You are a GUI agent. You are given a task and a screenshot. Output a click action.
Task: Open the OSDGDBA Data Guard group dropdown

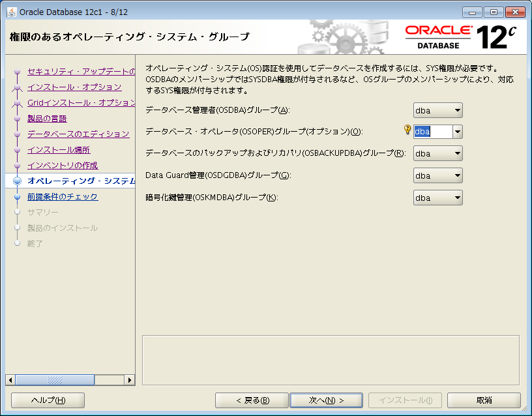pyautogui.click(x=437, y=175)
